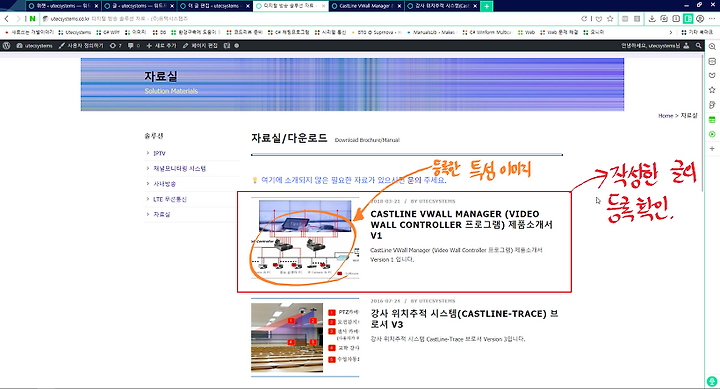Viewport: 720px width, 389px height.
Task: Click the VWall Manager diagram thumbnail
Action: 305,238
